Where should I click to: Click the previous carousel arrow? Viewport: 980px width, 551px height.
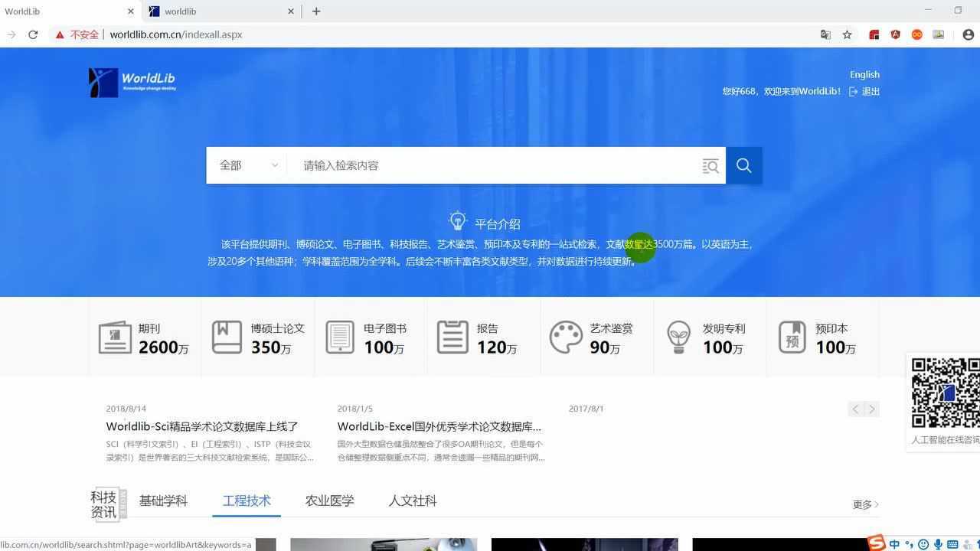click(855, 409)
